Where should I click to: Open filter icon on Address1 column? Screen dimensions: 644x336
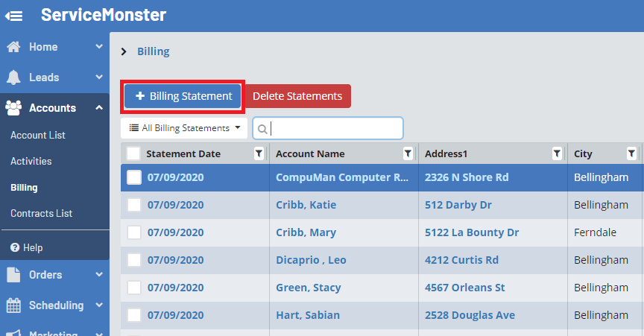click(x=557, y=153)
